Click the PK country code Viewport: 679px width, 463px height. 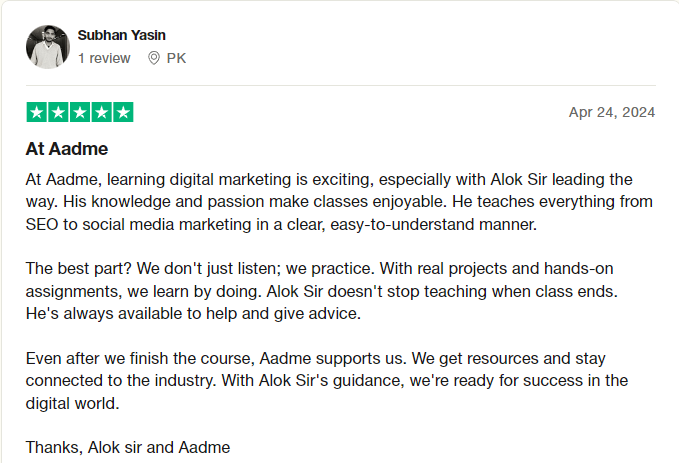pyautogui.click(x=176, y=58)
